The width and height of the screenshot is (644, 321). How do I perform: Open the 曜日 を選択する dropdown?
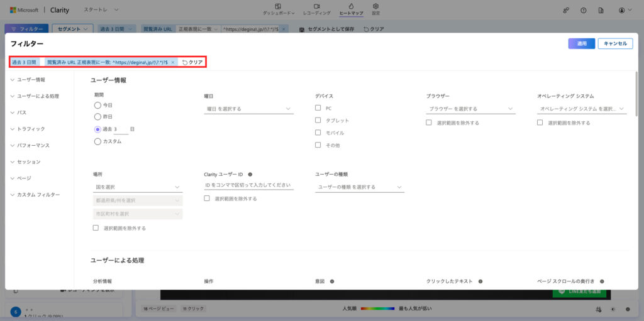[x=248, y=109]
